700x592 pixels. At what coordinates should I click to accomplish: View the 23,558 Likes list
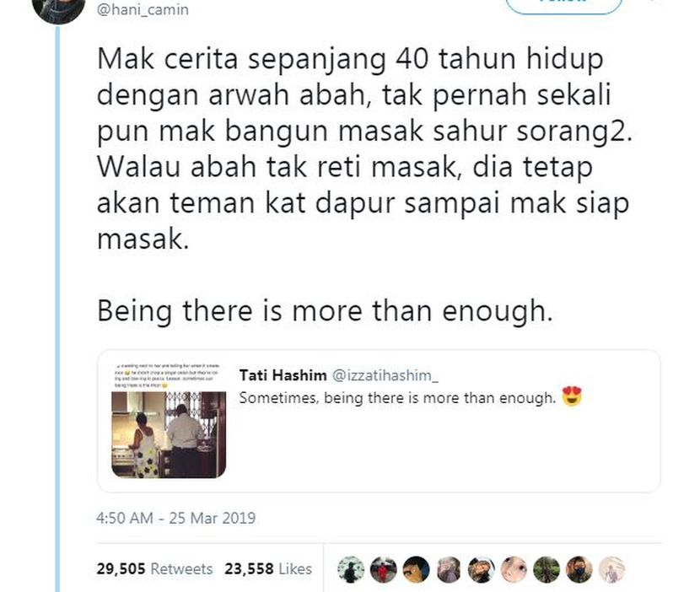(268, 568)
